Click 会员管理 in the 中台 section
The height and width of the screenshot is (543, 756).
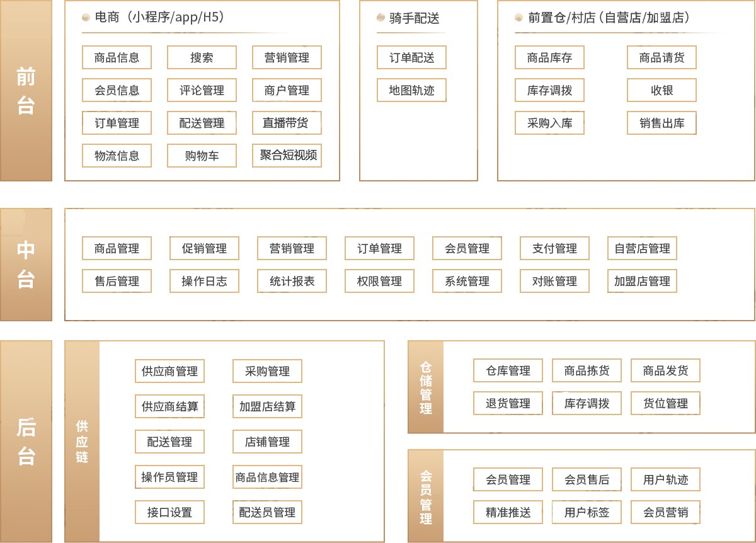[x=467, y=248]
